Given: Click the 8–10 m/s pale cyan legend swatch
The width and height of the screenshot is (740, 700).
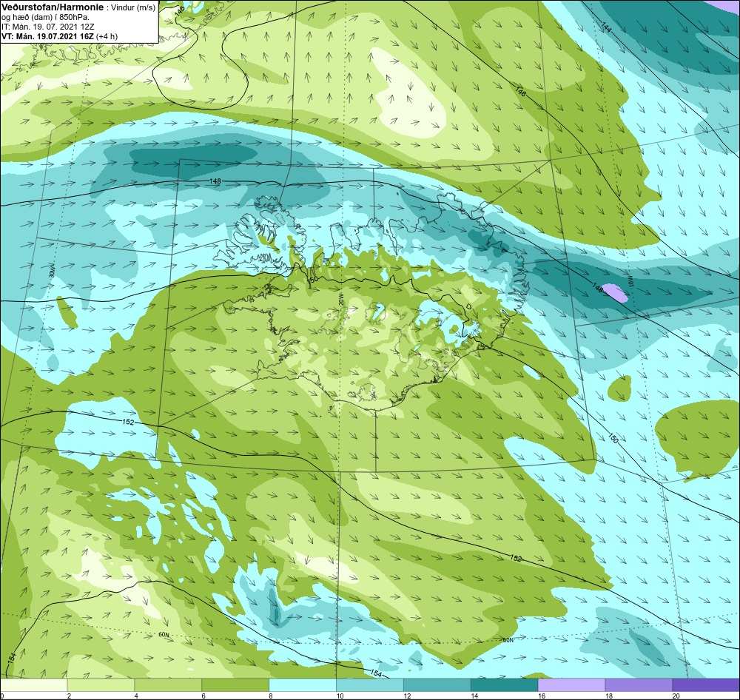Looking at the screenshot, I should click(x=303, y=684).
